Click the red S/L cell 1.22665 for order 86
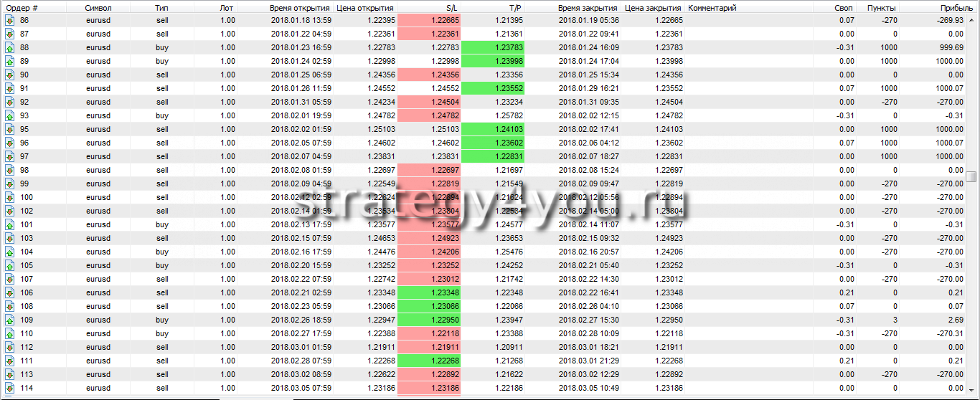Screen dimensions: 980x400 (x=428, y=20)
